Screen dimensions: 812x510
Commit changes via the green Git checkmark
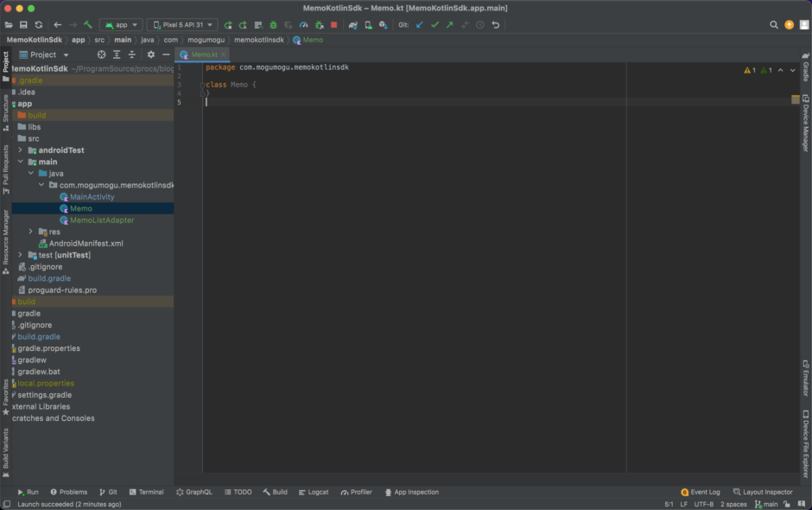point(435,25)
